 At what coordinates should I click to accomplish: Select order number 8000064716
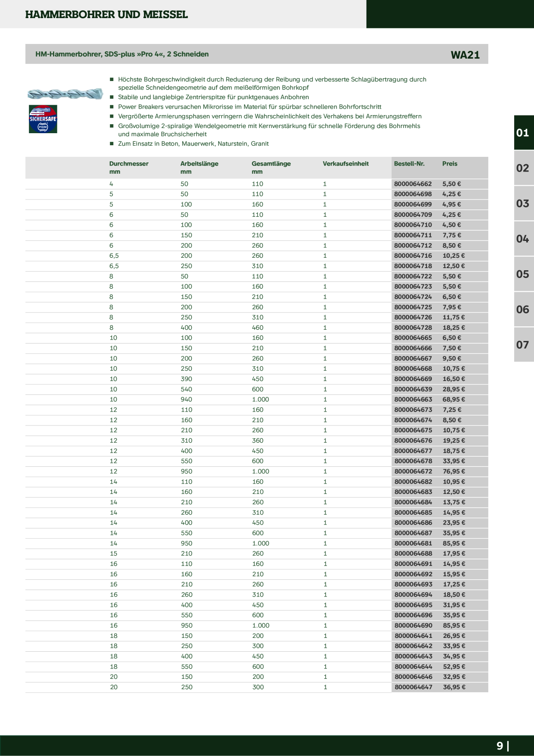tap(413, 256)
